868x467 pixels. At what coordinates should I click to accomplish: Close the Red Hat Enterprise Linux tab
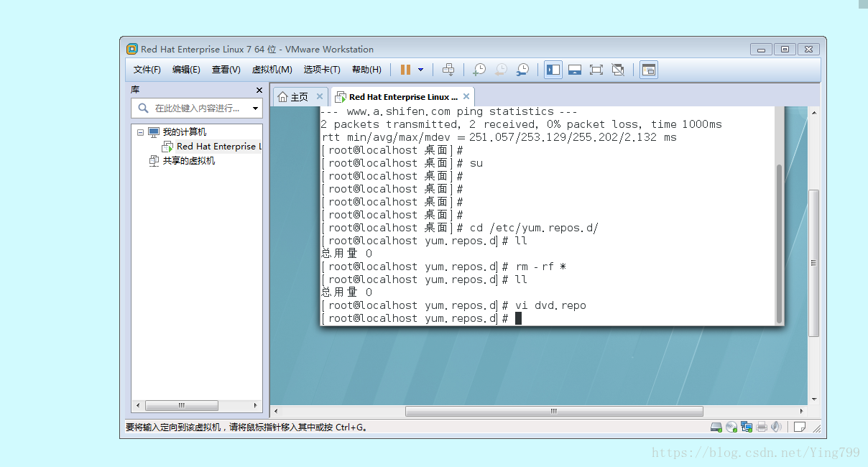coord(466,96)
